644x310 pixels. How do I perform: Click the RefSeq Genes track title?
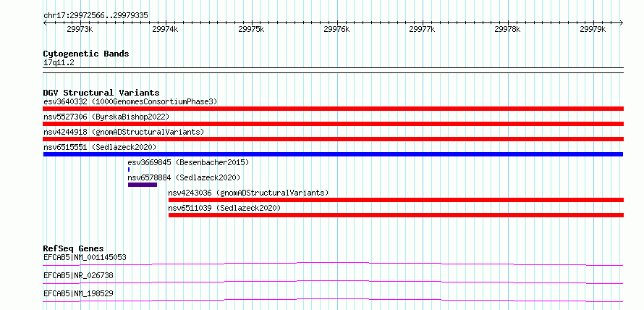click(x=74, y=248)
